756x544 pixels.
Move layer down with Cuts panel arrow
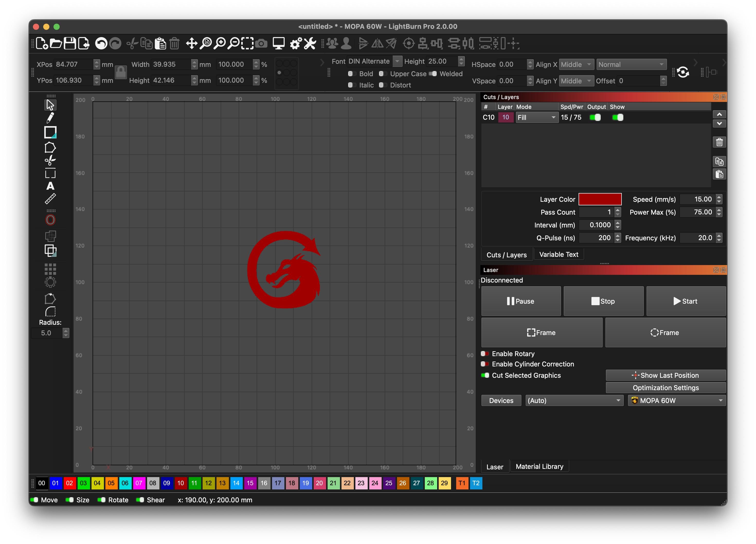click(x=719, y=124)
